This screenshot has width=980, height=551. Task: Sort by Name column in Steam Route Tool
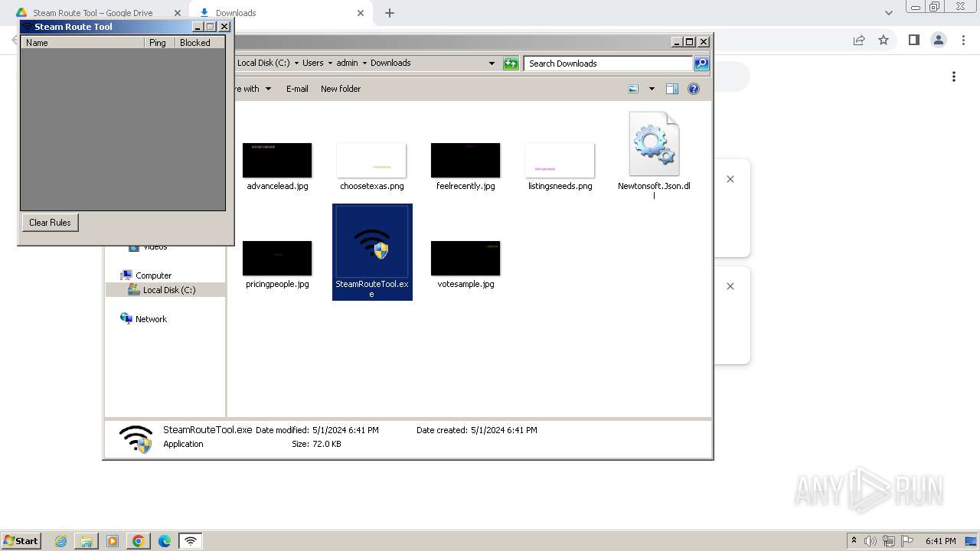click(83, 43)
